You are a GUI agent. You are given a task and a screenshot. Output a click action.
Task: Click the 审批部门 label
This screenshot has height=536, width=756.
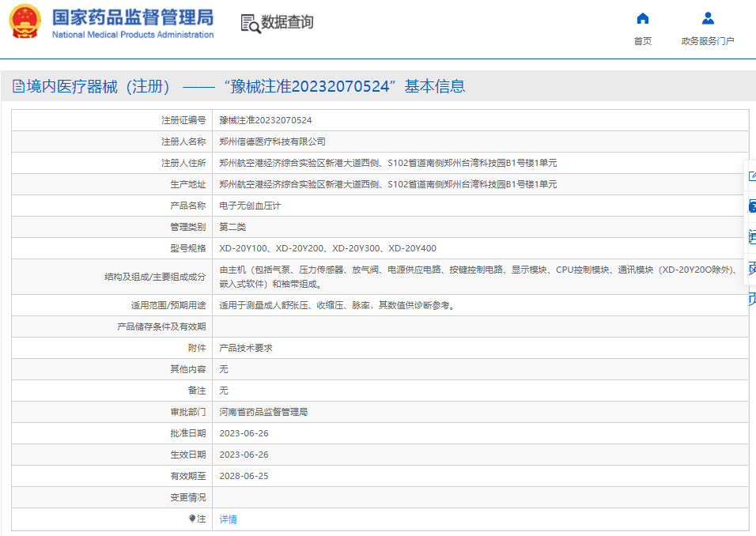point(188,412)
